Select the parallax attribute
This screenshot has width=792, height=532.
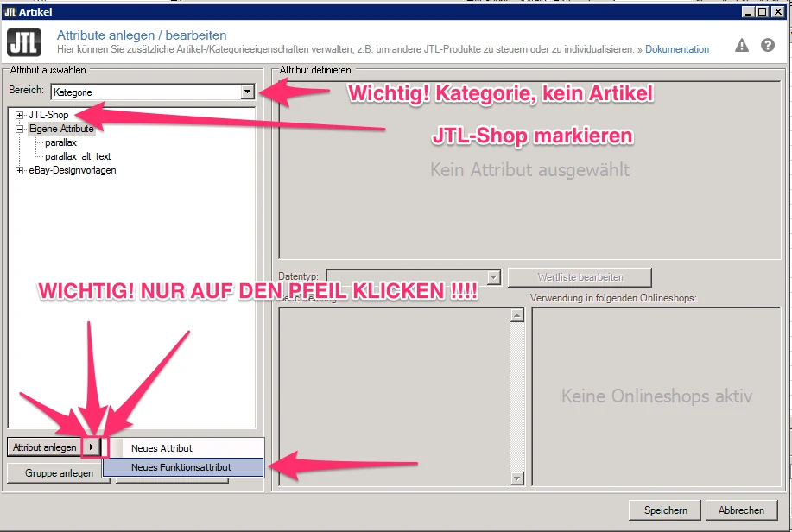(60, 142)
